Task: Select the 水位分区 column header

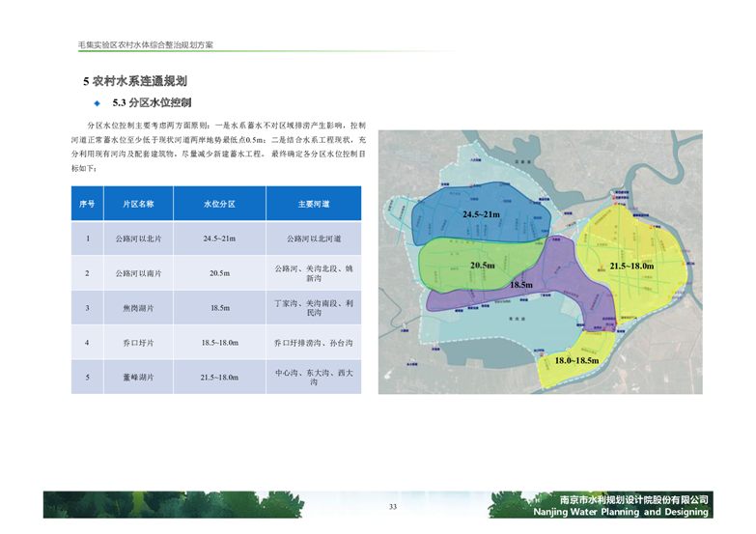Action: 219,204
